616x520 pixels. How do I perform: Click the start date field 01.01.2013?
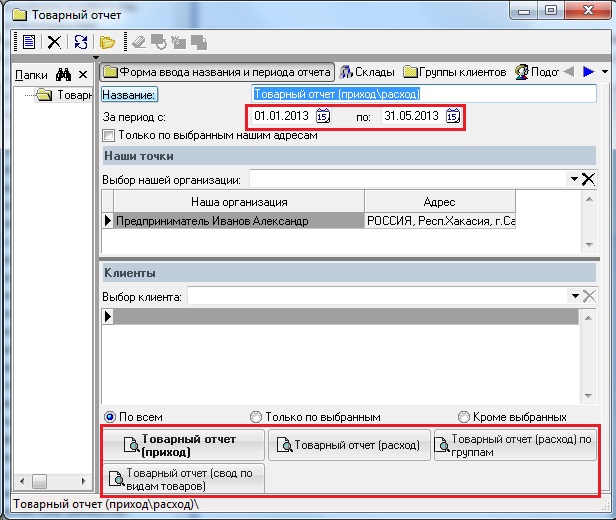[x=281, y=116]
